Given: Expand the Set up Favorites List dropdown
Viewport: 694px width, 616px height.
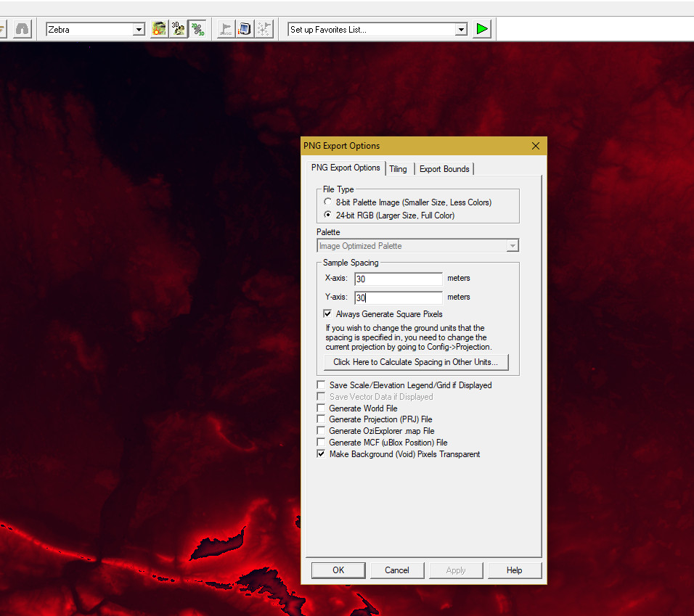Looking at the screenshot, I should (461, 30).
